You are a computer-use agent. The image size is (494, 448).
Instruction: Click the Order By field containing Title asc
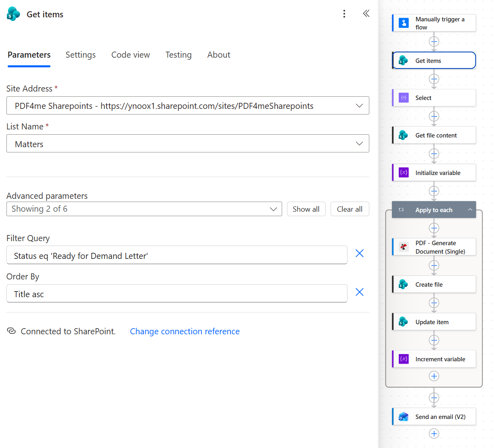tap(177, 294)
